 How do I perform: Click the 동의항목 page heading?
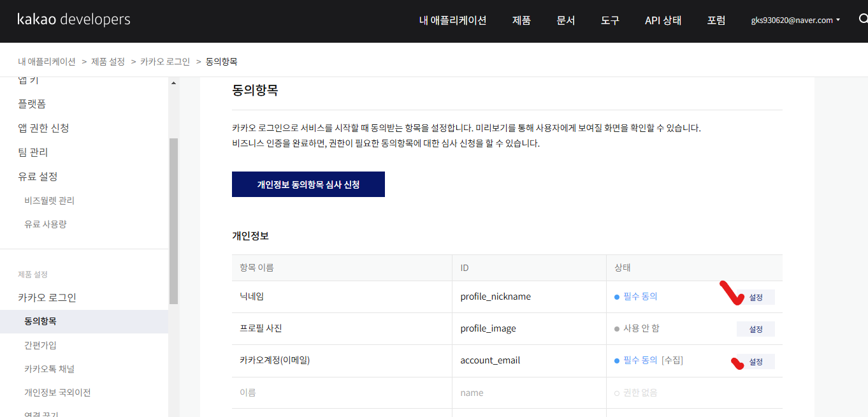click(x=255, y=91)
